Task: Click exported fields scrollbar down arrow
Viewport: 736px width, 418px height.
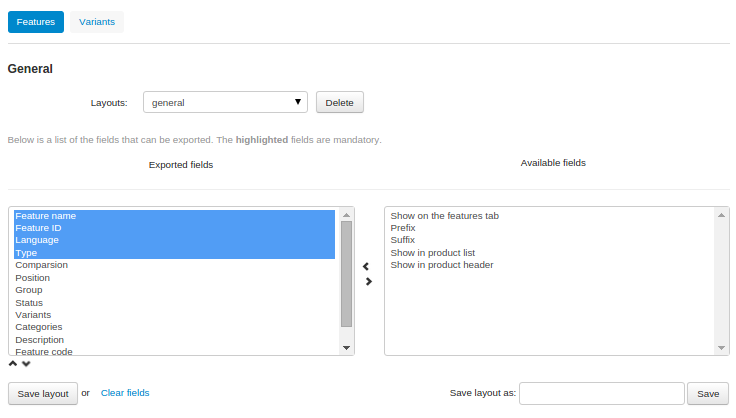Action: 346,348
